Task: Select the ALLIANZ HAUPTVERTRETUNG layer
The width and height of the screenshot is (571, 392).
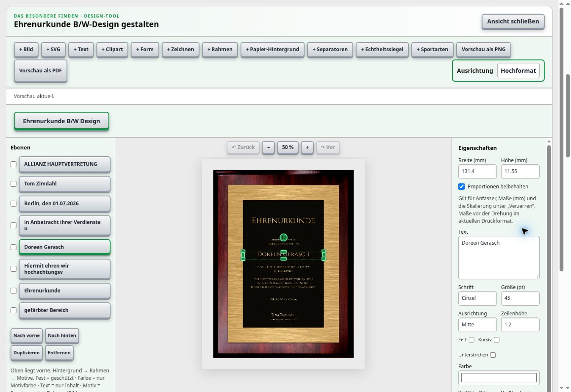Action: tap(64, 164)
